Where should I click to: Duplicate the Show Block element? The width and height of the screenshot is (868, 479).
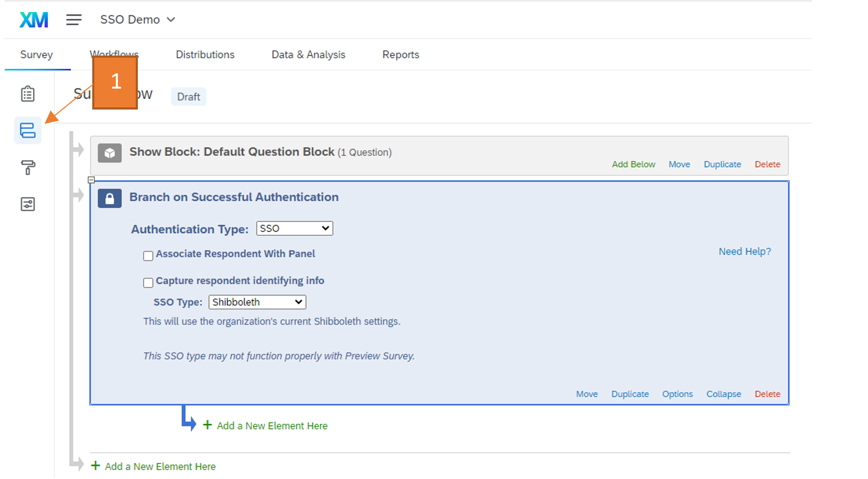722,165
